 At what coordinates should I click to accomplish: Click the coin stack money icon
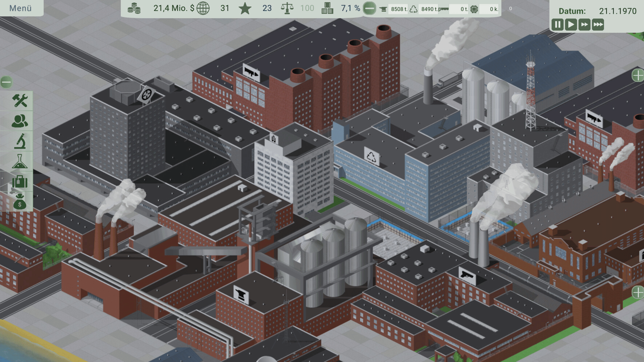click(x=134, y=8)
